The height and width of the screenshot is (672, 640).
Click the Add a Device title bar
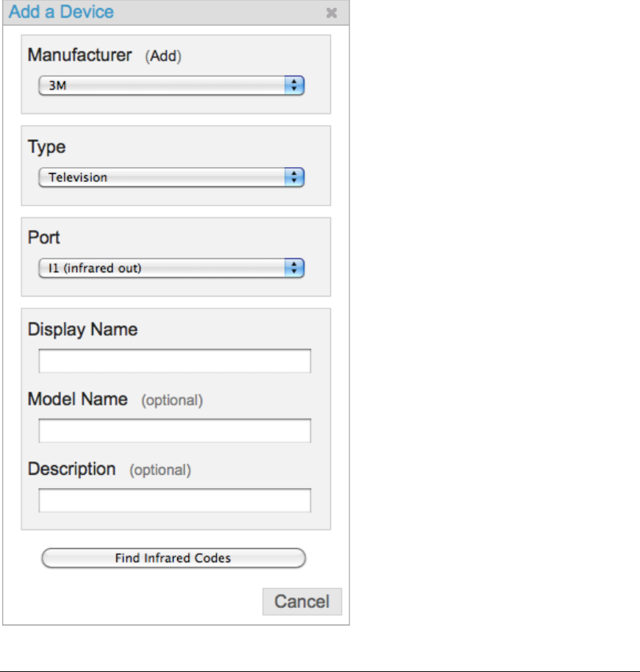point(176,13)
